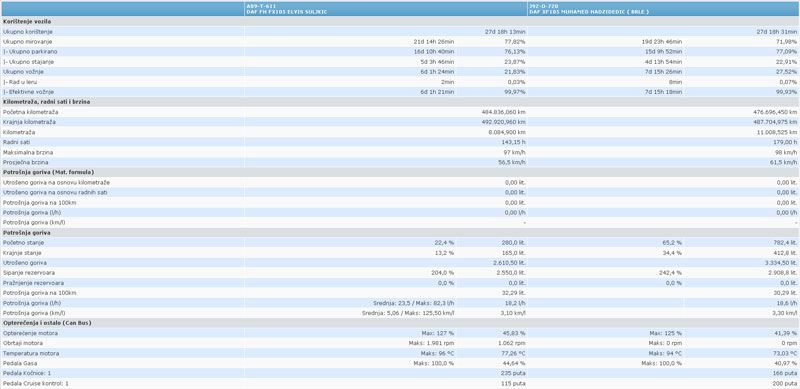This screenshot has height=389, width=800.
Task: Select the Pedala Kočnice: 1 row label
Action: 27,373
